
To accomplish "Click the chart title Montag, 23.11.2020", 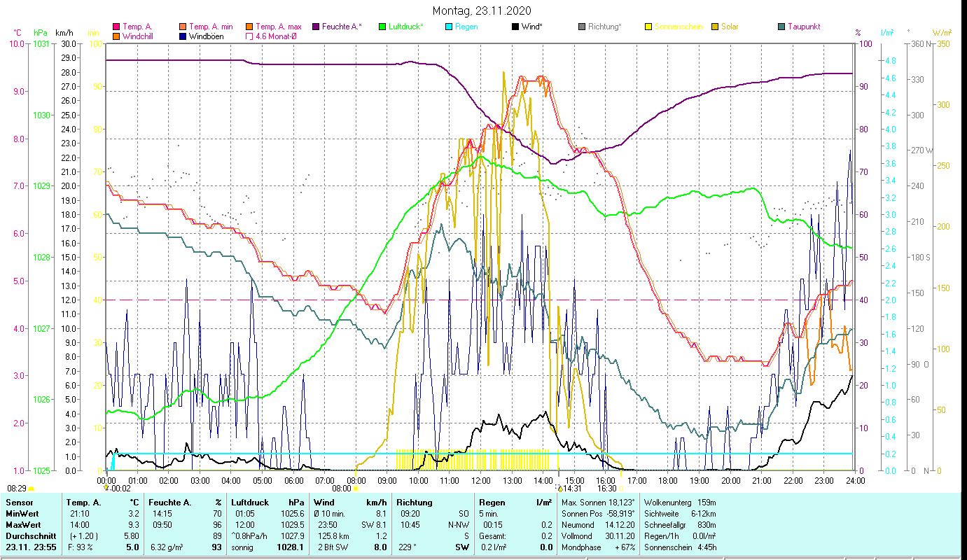I will [482, 10].
